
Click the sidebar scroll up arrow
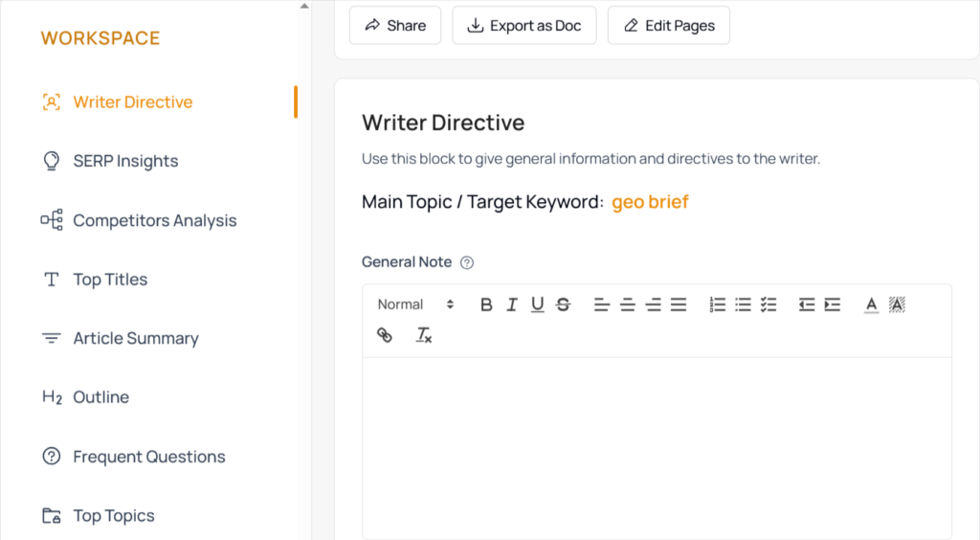click(x=304, y=7)
